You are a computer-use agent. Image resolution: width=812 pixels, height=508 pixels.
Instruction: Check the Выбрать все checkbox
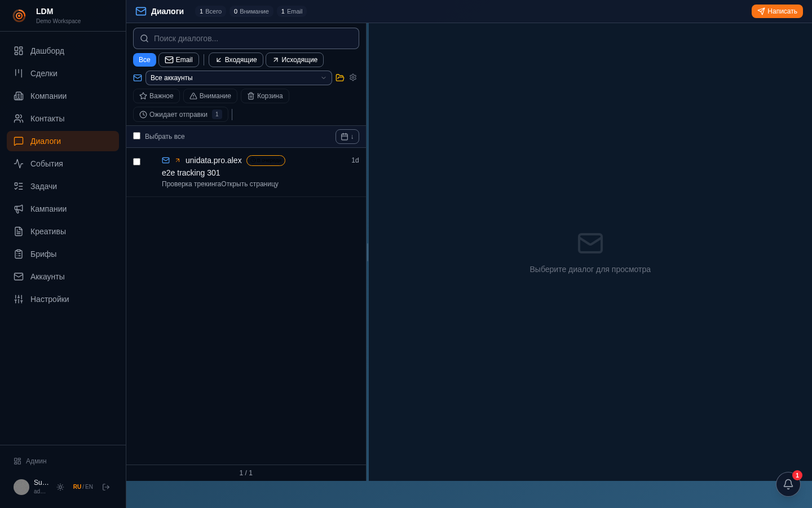coord(136,136)
